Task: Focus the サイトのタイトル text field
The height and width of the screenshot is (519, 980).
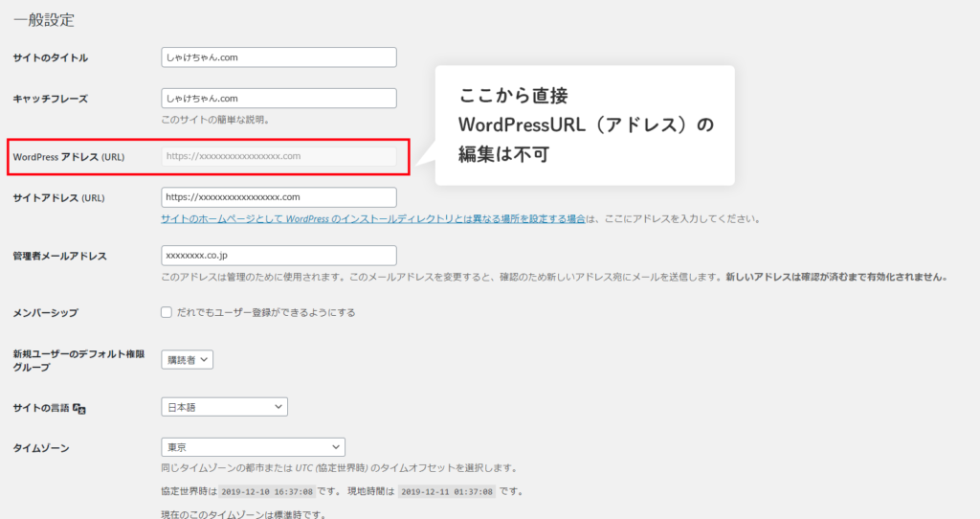Action: coord(278,57)
